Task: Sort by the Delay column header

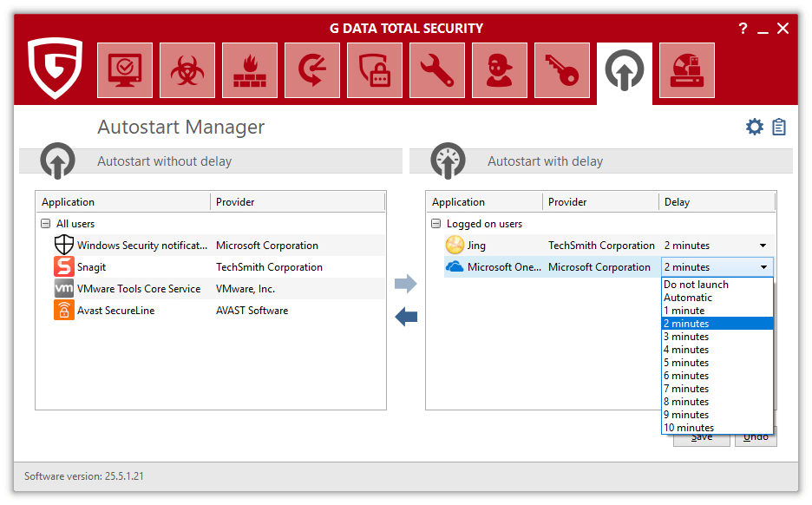Action: [717, 202]
